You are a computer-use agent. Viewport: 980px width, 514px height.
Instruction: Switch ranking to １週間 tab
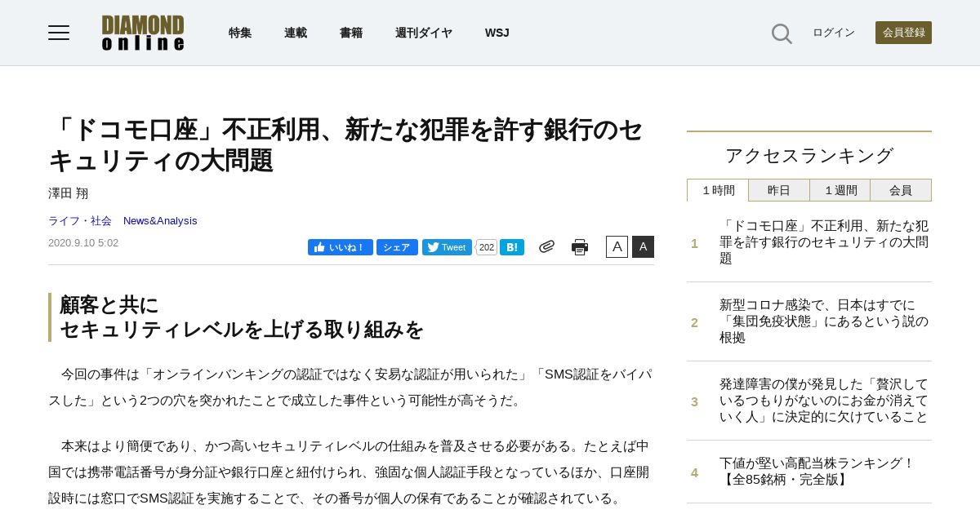(x=840, y=190)
